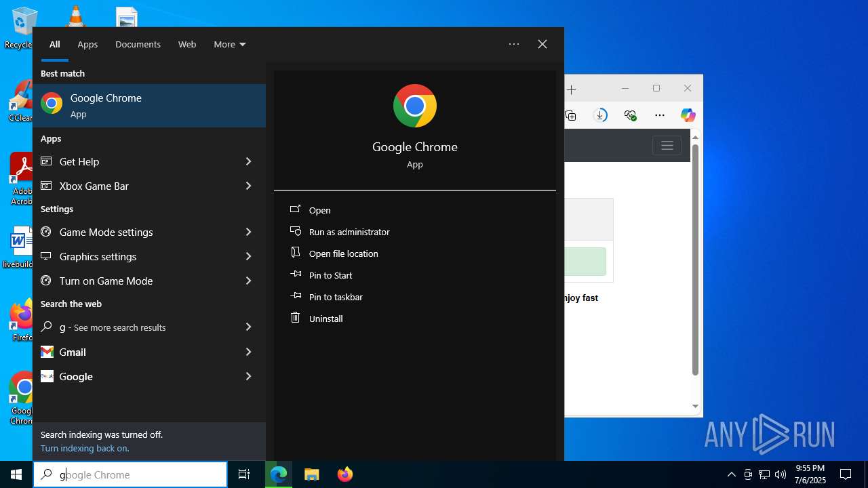The width and height of the screenshot is (868, 488).
Task: Click the green box in Edge page
Action: [585, 262]
